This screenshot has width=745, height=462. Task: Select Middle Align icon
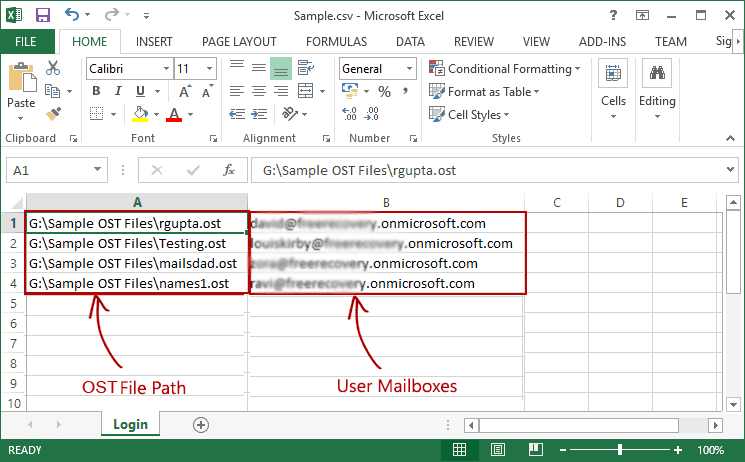[x=258, y=68]
